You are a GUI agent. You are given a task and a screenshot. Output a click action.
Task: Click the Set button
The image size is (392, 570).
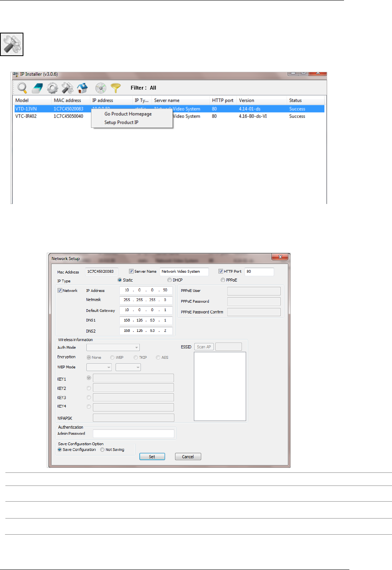click(x=152, y=457)
